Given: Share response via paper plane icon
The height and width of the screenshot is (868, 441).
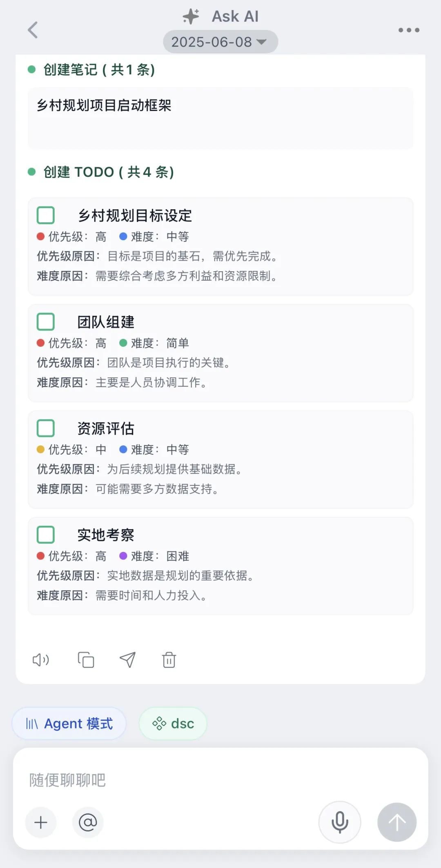Looking at the screenshot, I should coord(127,660).
